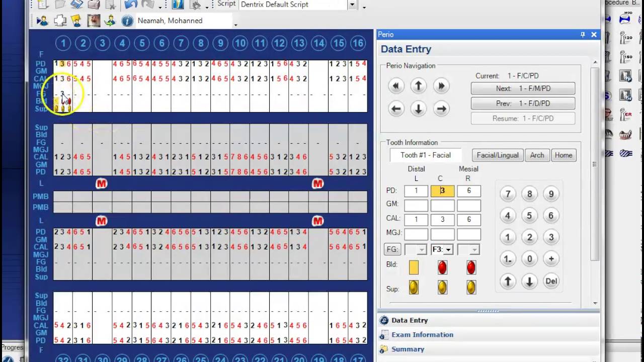Jump to first tooth with double-left arrow
644x362 pixels.
point(396,86)
